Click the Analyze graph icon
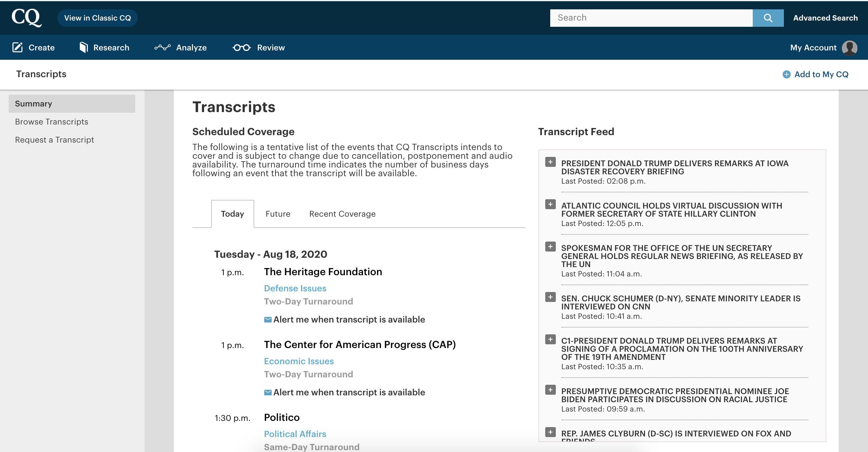 tap(163, 47)
